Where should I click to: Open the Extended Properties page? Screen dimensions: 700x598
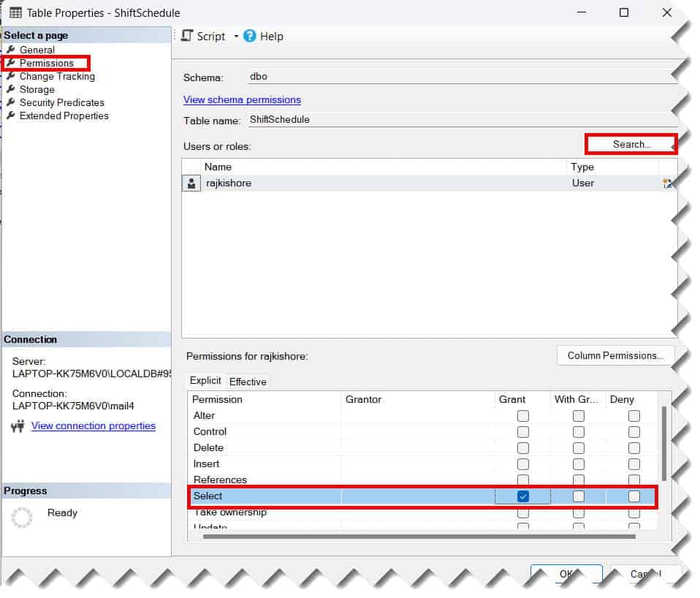coord(64,116)
